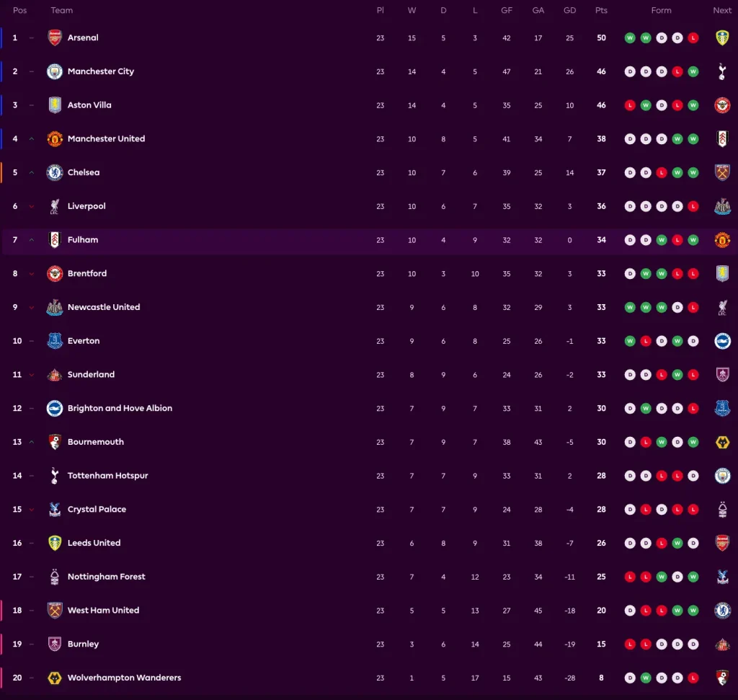The width and height of the screenshot is (738, 700).
Task: Click Aston Villa's first form result, a loss
Action: pos(630,105)
